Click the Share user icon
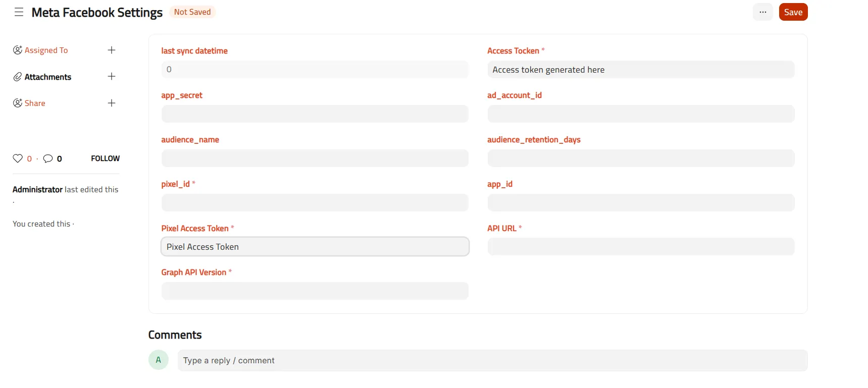This screenshot has height=388, width=868. [x=18, y=103]
